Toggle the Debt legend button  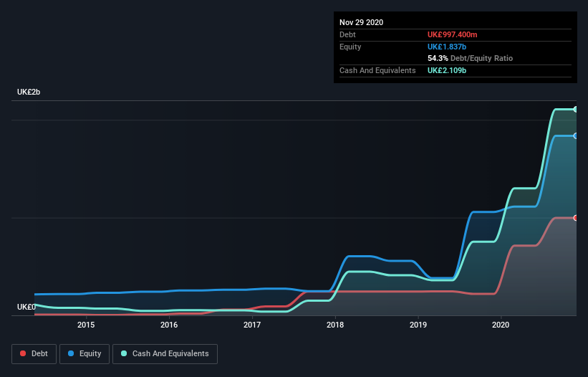(x=34, y=354)
